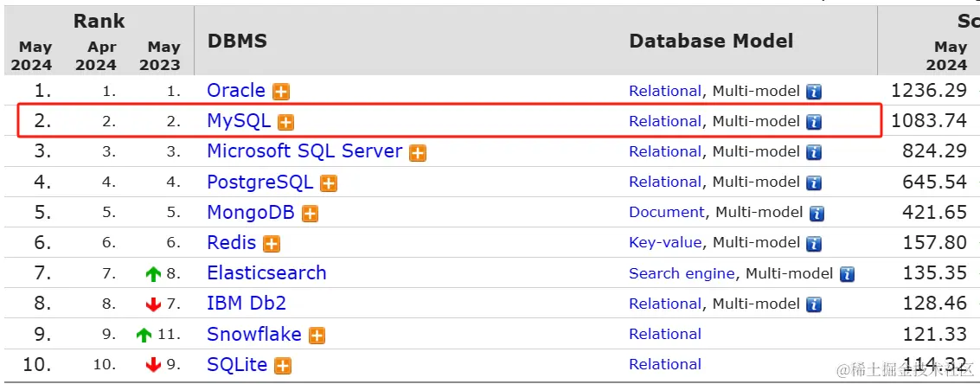Expand the plus icon next to Redis
The height and width of the screenshot is (384, 980).
point(272,244)
